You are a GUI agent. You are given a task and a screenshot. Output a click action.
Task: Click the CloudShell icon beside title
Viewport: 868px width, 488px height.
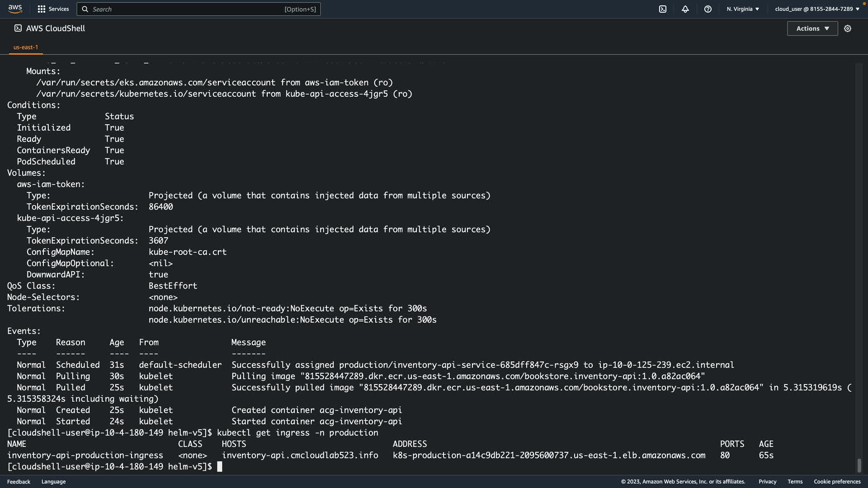coord(18,28)
